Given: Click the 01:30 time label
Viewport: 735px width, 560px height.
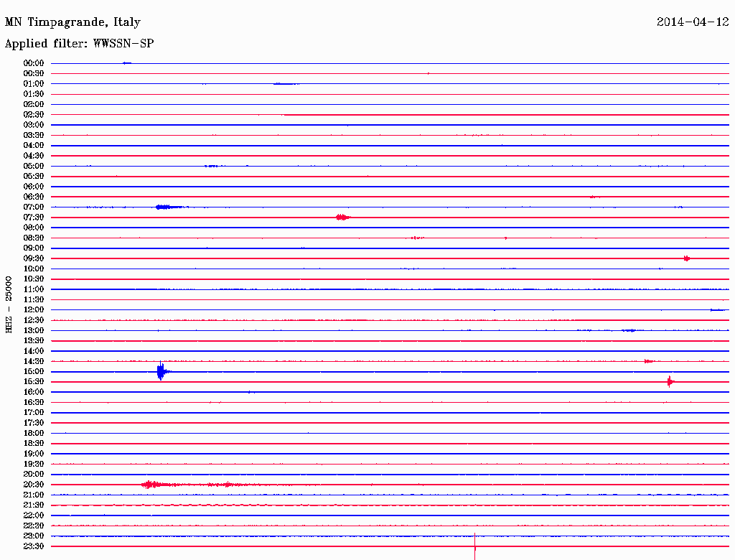Looking at the screenshot, I should pyautogui.click(x=34, y=94).
